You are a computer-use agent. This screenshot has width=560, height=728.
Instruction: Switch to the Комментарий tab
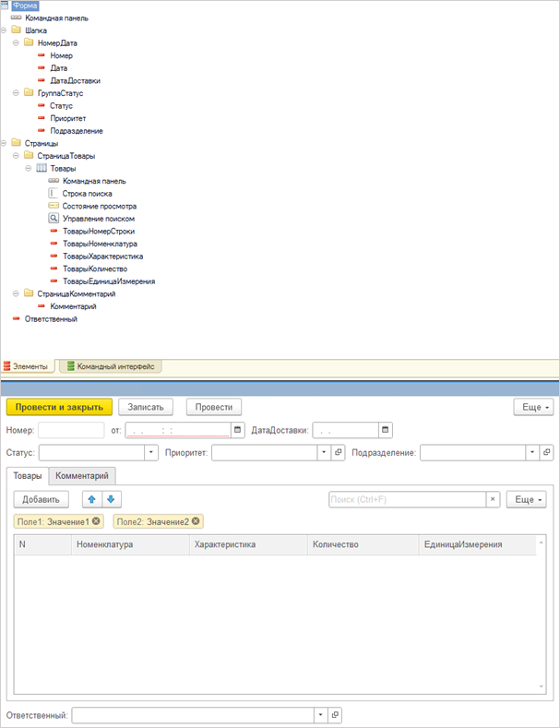coord(82,476)
